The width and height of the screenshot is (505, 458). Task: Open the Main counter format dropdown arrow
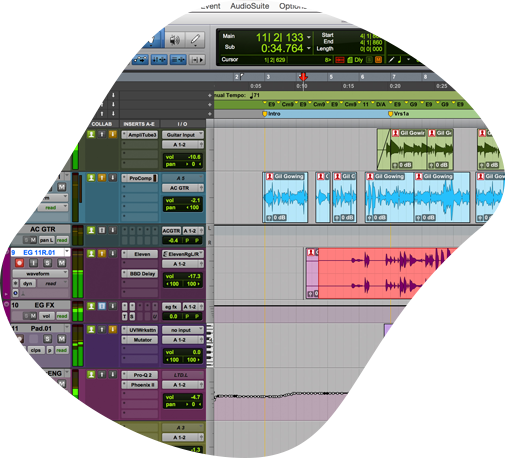309,37
